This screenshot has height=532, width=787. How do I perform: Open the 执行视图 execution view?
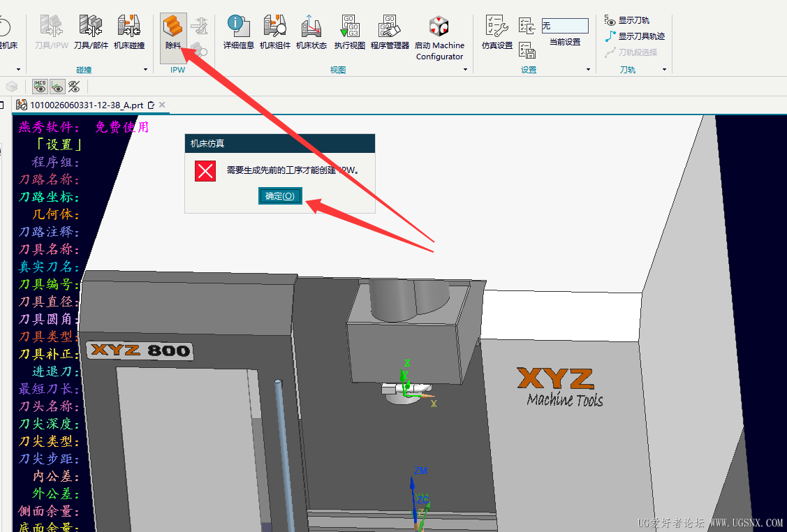(350, 33)
